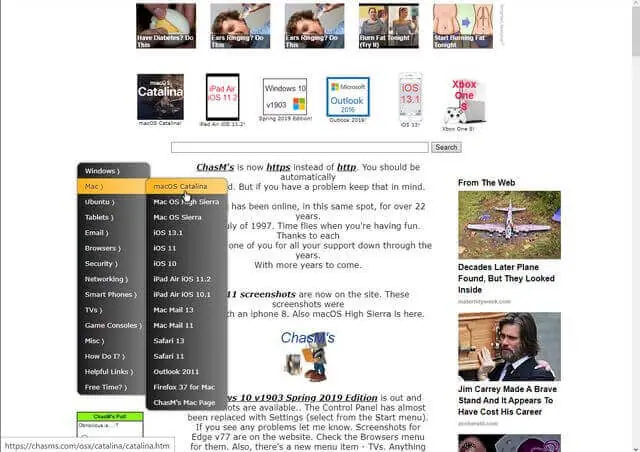Click the 'Start Burning Fat Tonight' ad
Image resolution: width=640 pixels, height=452 pixels.
463,26
